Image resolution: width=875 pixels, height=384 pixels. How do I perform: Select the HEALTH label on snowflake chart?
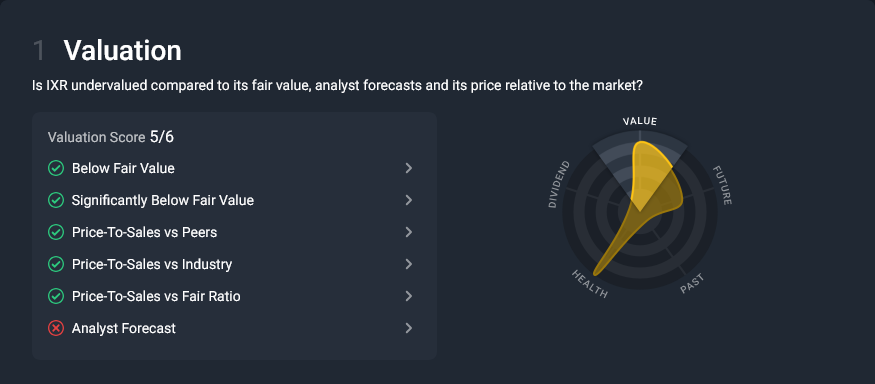tap(589, 284)
